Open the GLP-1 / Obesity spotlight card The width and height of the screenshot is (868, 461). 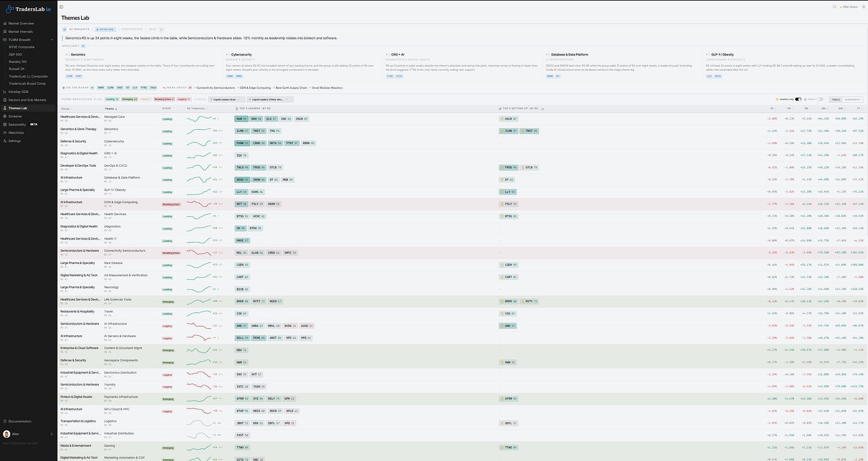click(784, 65)
